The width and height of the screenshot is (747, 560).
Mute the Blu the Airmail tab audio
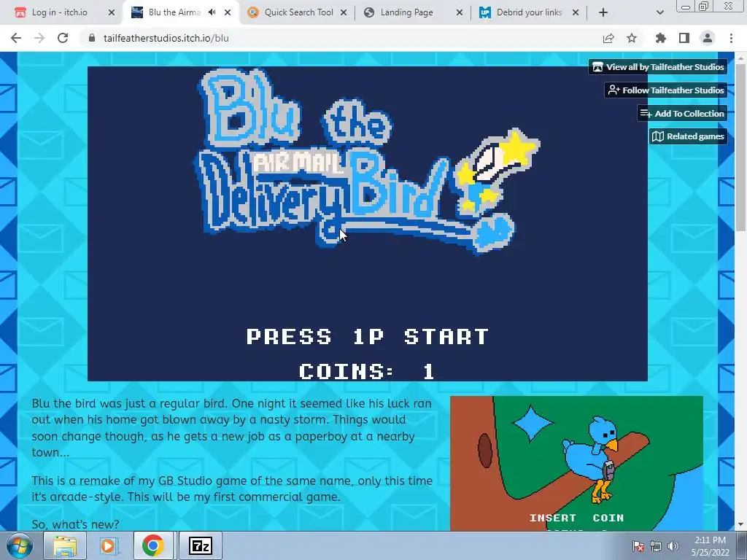click(x=212, y=12)
